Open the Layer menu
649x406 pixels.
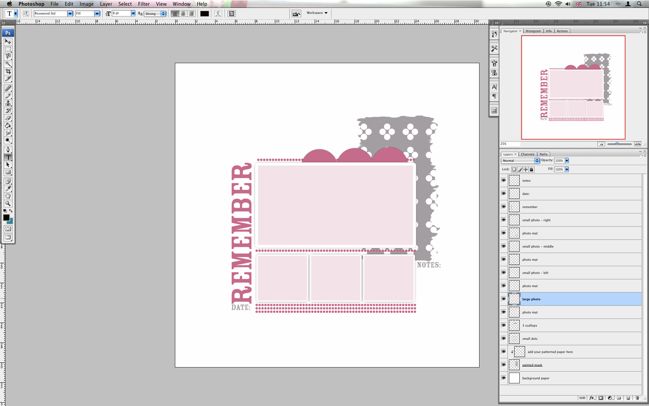tap(106, 4)
